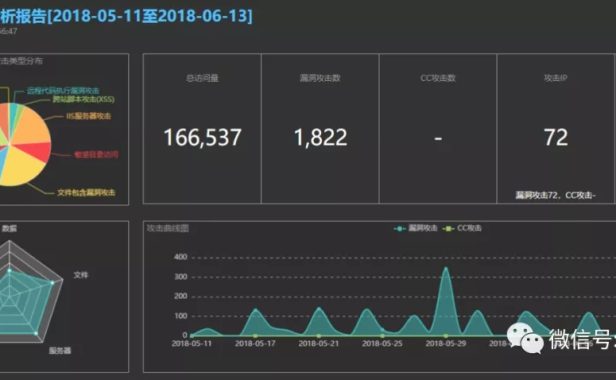Click the CC attack marker at 2018-05-21

(319, 336)
